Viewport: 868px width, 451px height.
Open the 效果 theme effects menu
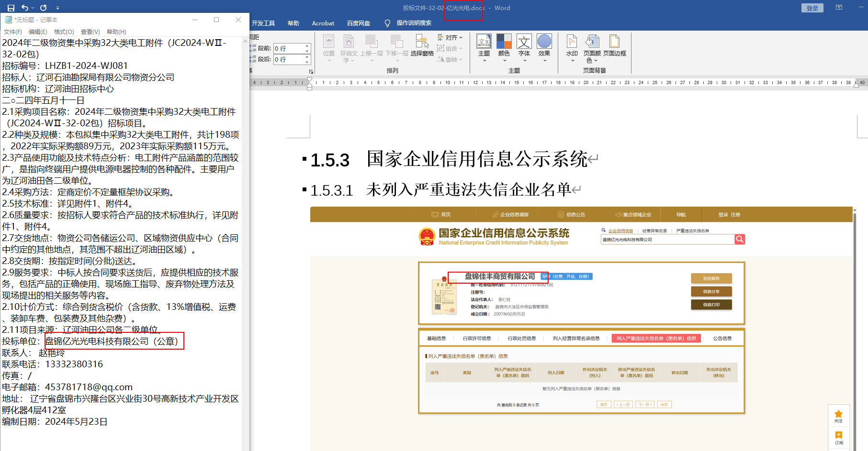pos(544,48)
